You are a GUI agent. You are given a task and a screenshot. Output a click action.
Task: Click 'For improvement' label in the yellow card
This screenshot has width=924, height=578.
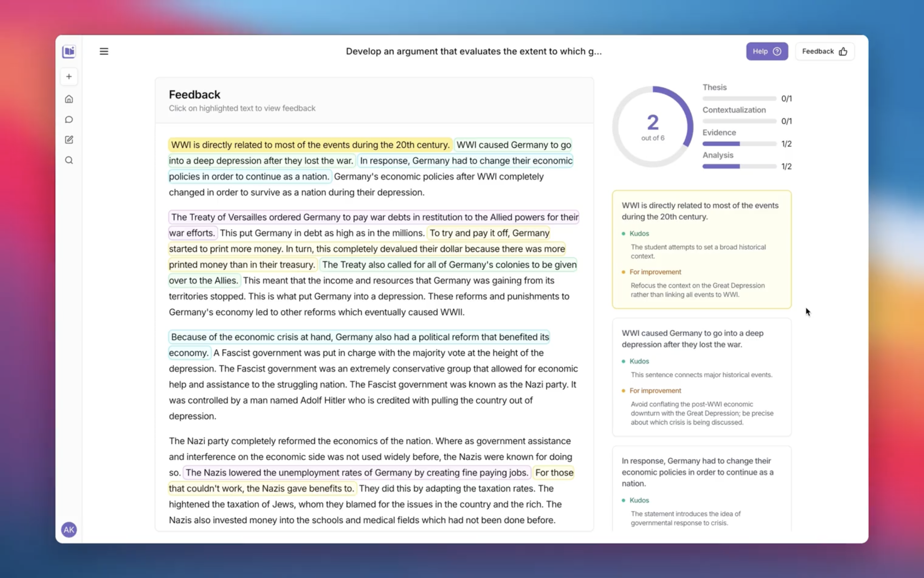[x=655, y=272]
